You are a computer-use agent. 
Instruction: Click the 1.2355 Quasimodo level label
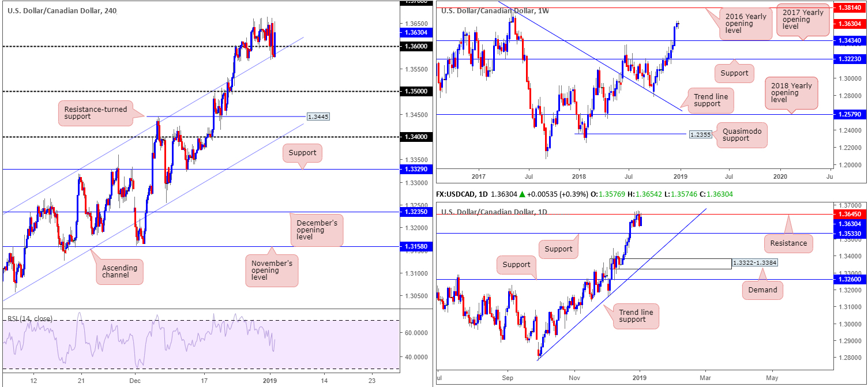(x=700, y=134)
